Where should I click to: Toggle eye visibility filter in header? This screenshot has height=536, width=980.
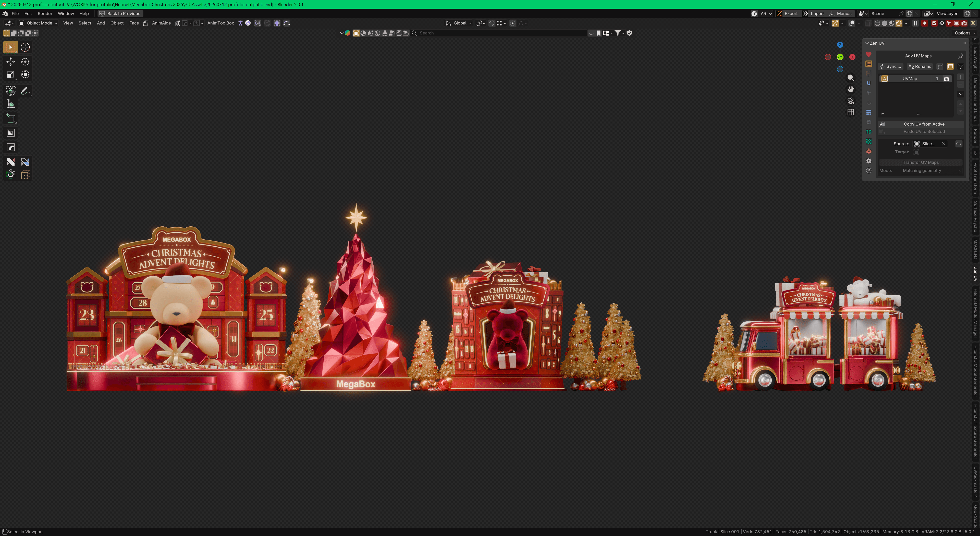point(941,23)
